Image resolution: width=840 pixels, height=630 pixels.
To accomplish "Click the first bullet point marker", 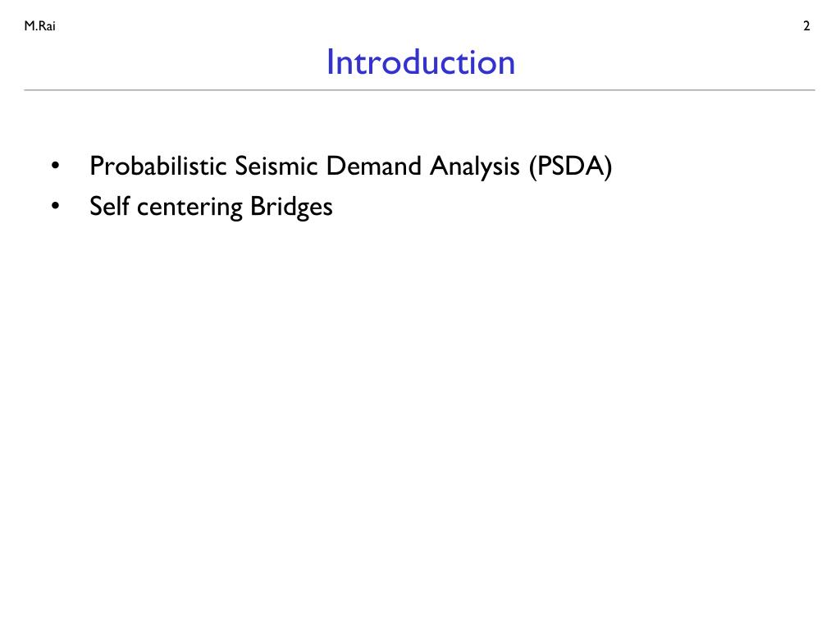I will [55, 166].
